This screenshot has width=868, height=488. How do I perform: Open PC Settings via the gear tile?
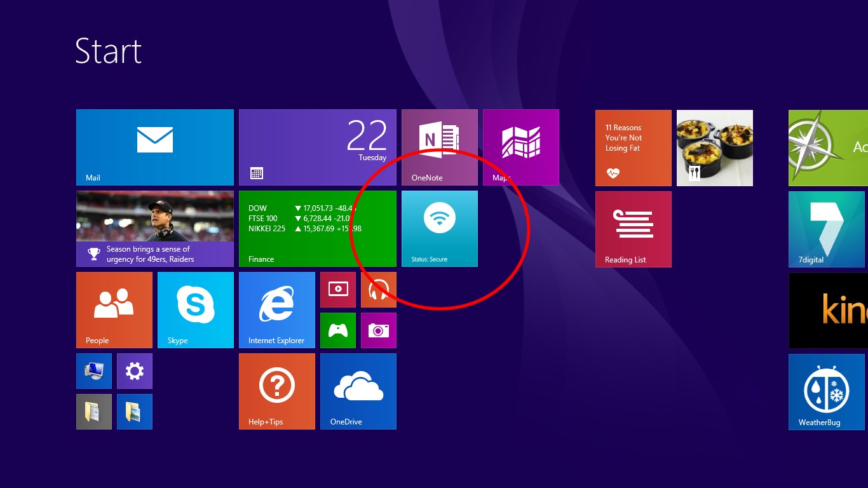pyautogui.click(x=134, y=370)
